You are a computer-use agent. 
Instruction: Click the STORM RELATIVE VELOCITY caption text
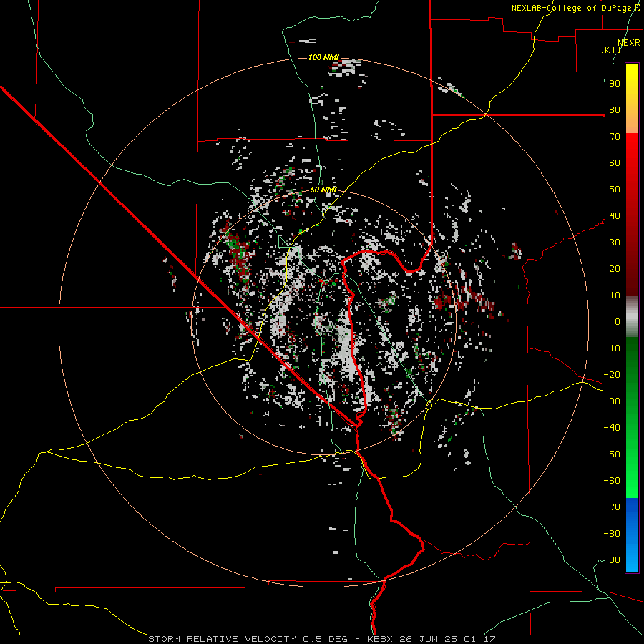point(222,639)
